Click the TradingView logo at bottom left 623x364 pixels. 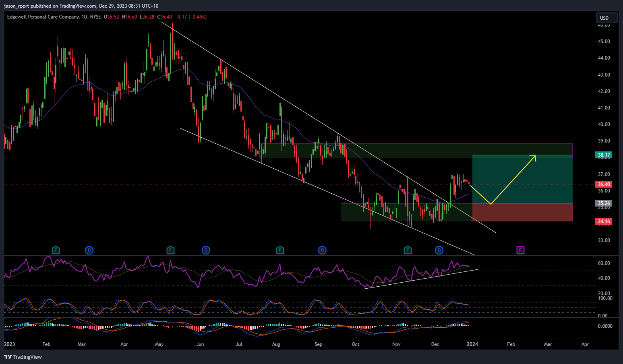point(23,357)
